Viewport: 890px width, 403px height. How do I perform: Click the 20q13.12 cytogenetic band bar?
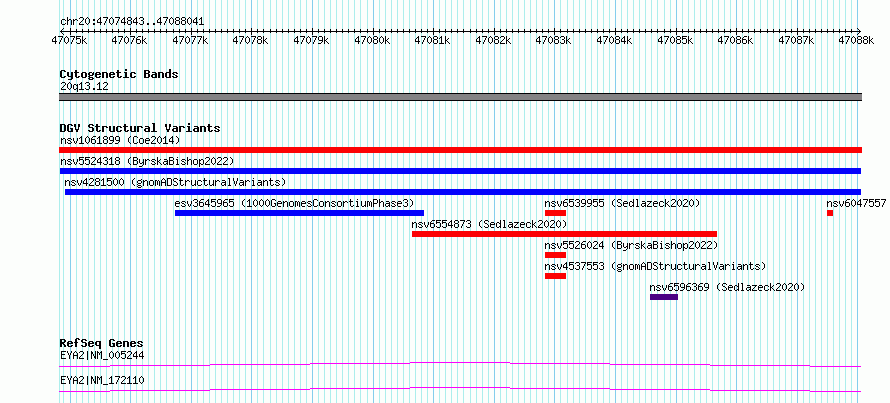[x=460, y=97]
